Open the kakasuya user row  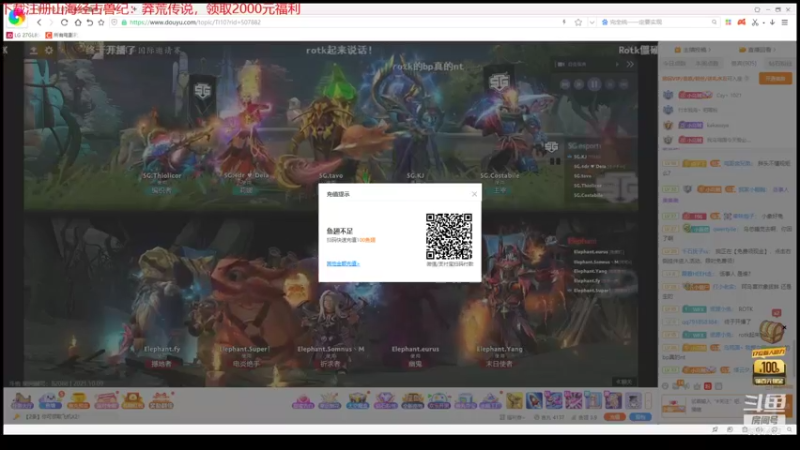(727, 125)
